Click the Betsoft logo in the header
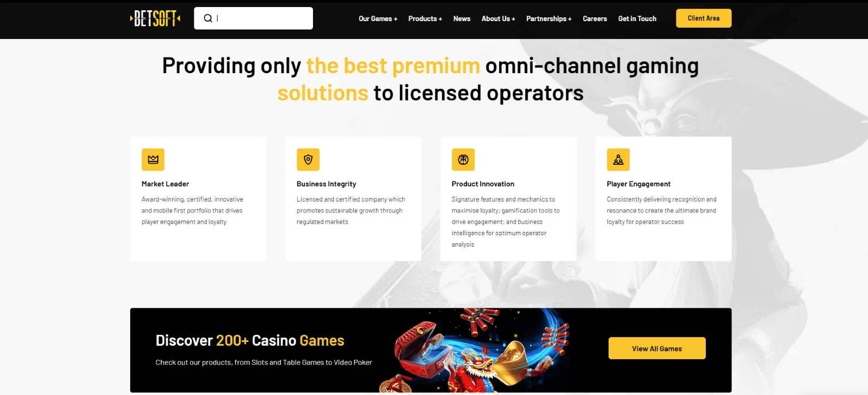 pos(155,18)
